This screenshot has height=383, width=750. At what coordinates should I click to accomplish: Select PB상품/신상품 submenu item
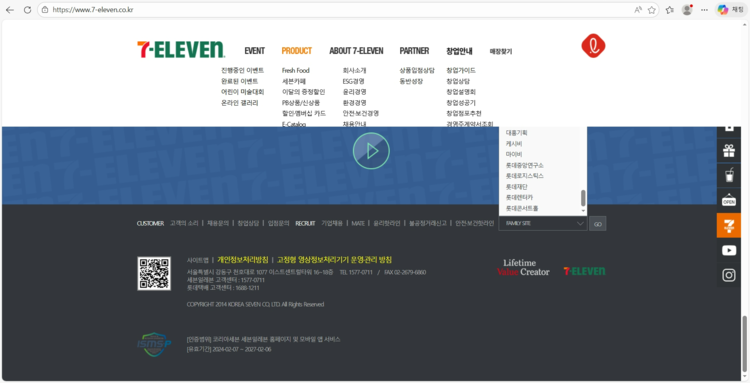pos(301,103)
